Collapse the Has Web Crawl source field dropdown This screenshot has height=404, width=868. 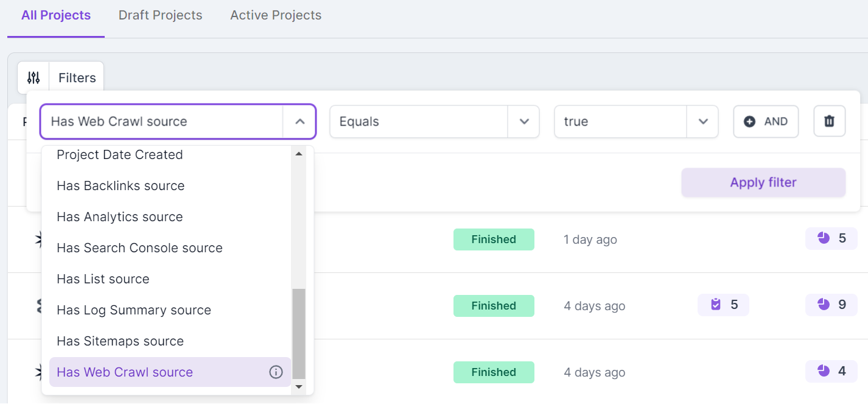(299, 121)
